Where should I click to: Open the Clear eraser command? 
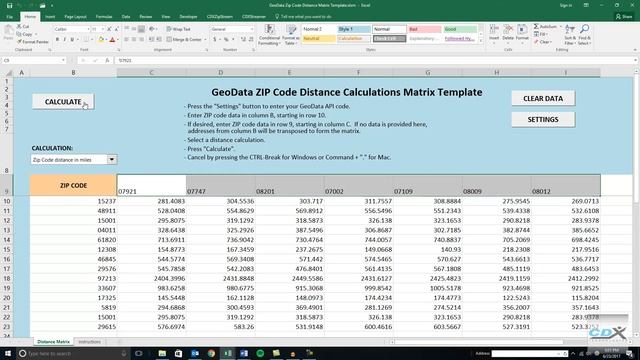click(543, 42)
